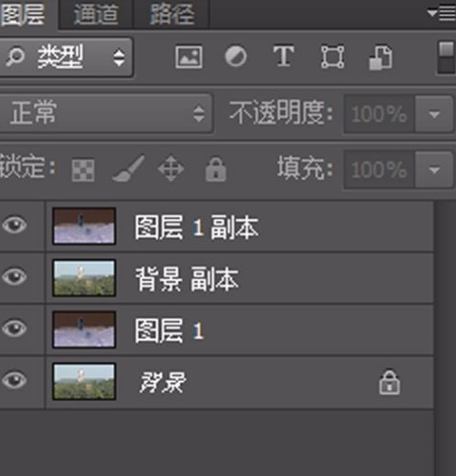
Task: Switch to the 通道 tab
Action: (x=96, y=14)
